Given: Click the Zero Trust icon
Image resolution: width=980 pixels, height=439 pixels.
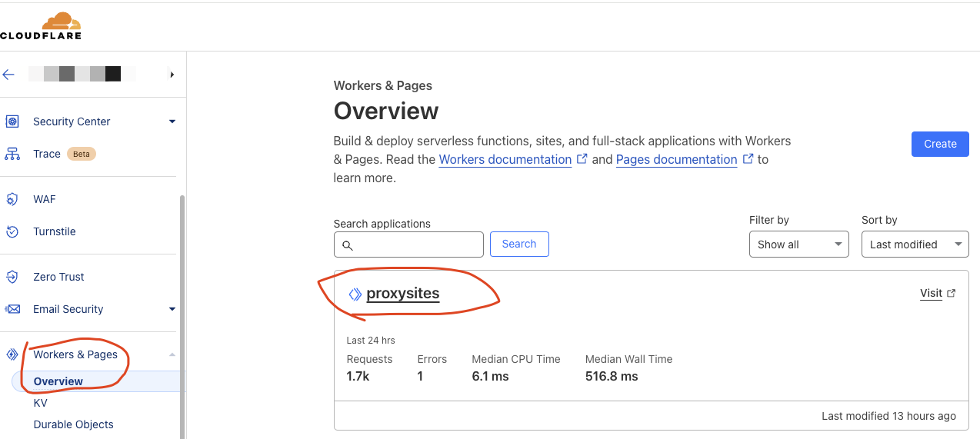Looking at the screenshot, I should point(12,277).
